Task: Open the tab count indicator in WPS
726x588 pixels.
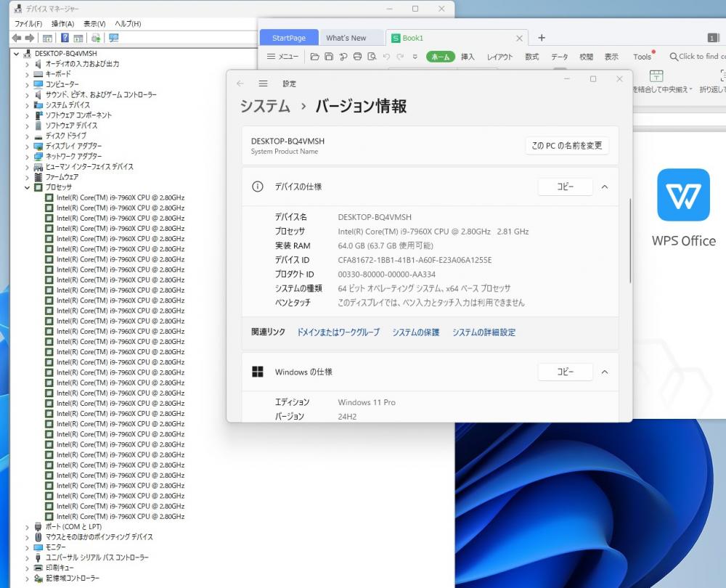Action: click(x=713, y=38)
